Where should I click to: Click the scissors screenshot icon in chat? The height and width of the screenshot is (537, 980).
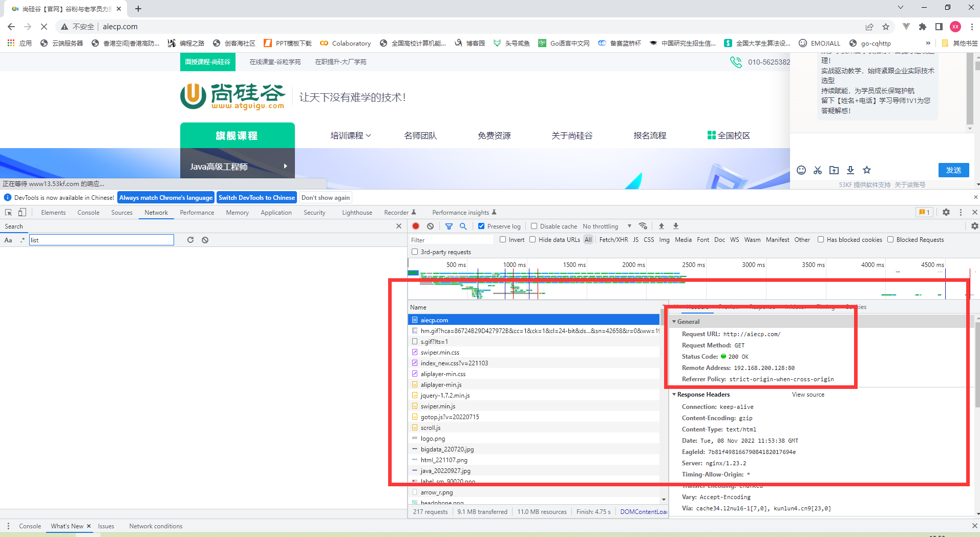(818, 170)
